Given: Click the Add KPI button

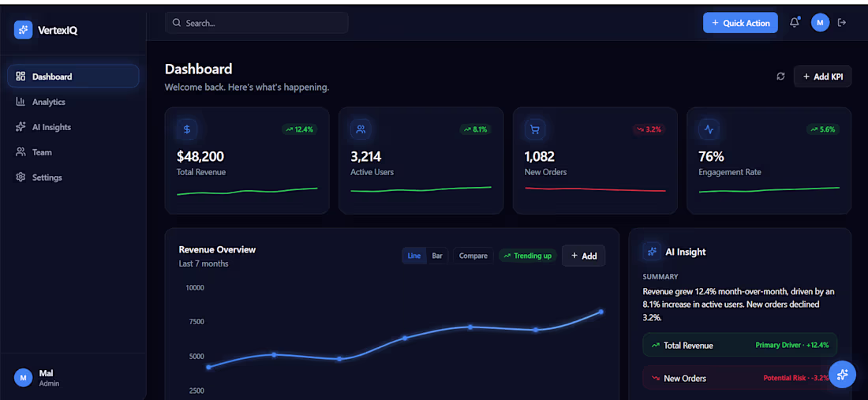Looking at the screenshot, I should pyautogui.click(x=822, y=77).
